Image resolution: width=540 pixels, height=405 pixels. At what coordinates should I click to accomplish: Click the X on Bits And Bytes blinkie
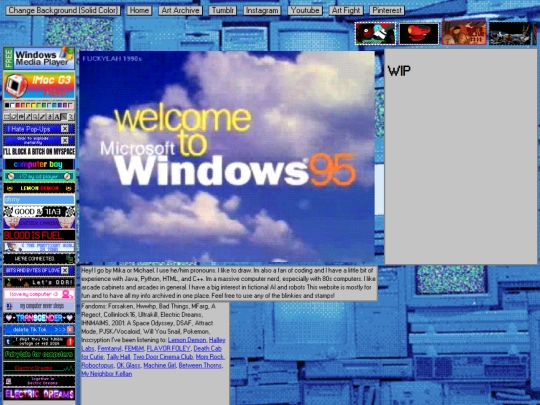65,271
